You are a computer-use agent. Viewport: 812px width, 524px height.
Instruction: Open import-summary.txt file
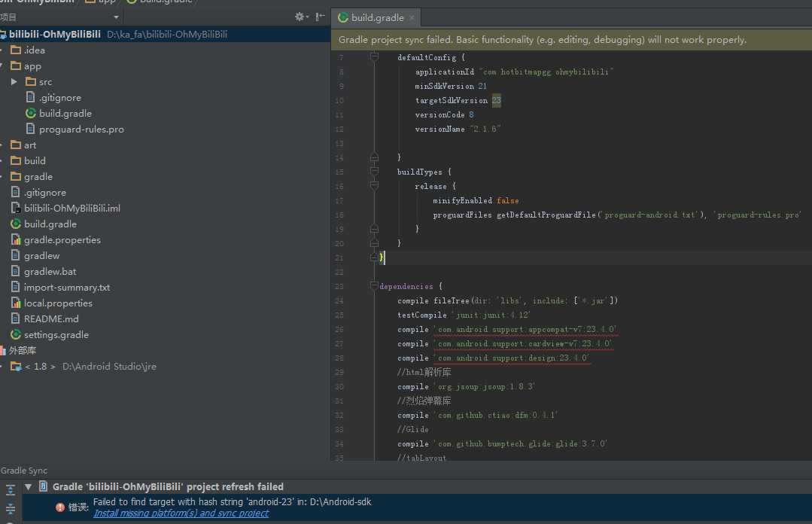click(x=67, y=288)
